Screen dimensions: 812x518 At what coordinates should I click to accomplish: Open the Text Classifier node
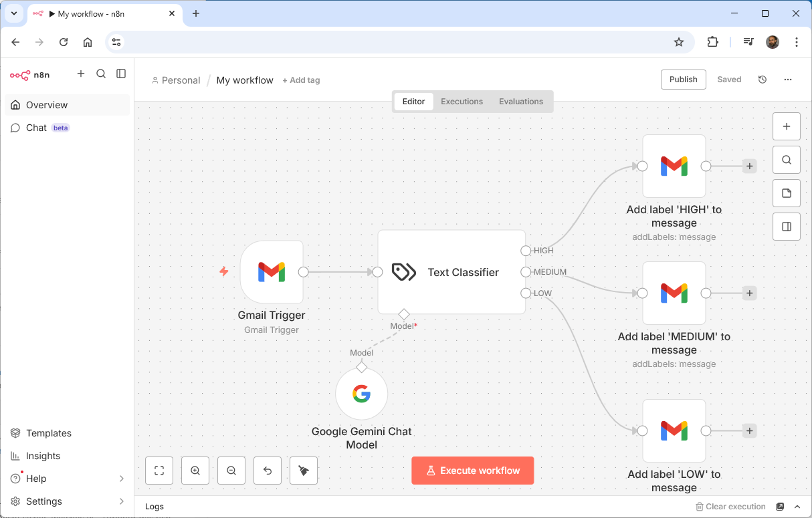click(x=451, y=272)
